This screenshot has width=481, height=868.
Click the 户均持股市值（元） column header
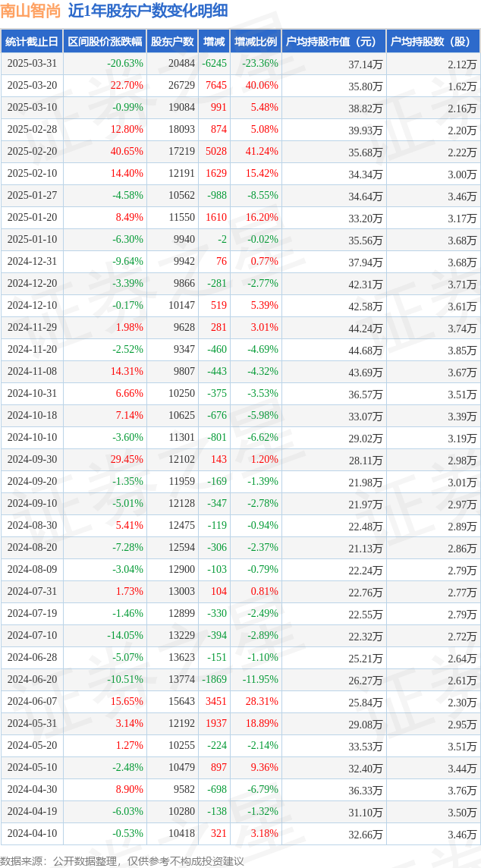pyautogui.click(x=334, y=42)
